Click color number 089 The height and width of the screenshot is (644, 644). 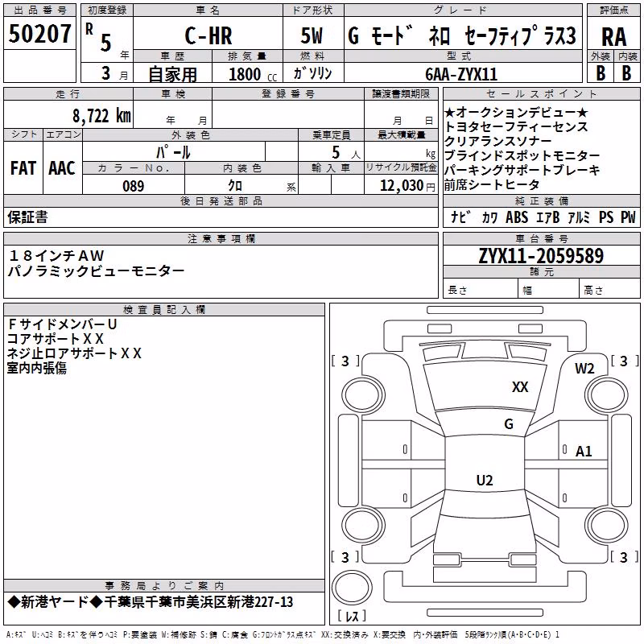coord(133,186)
